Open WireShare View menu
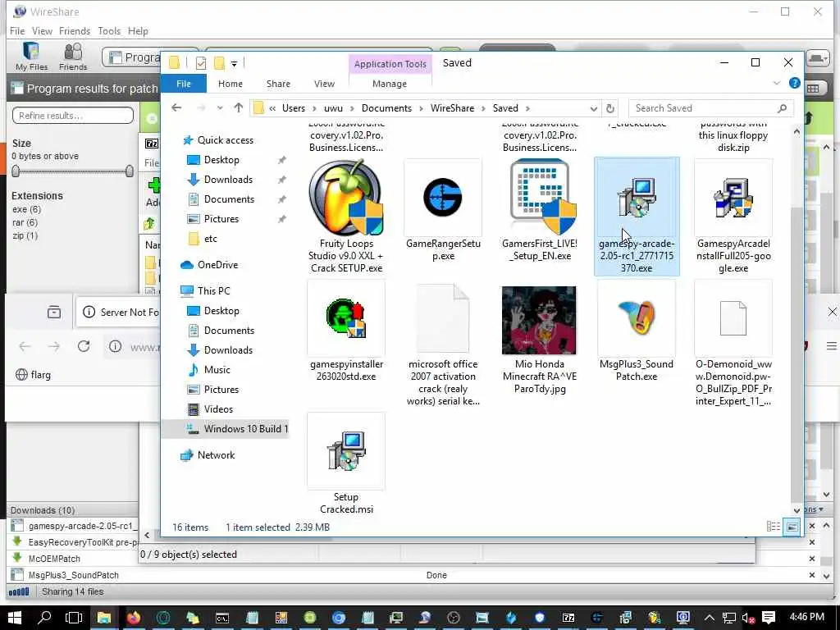840x630 pixels. click(42, 31)
